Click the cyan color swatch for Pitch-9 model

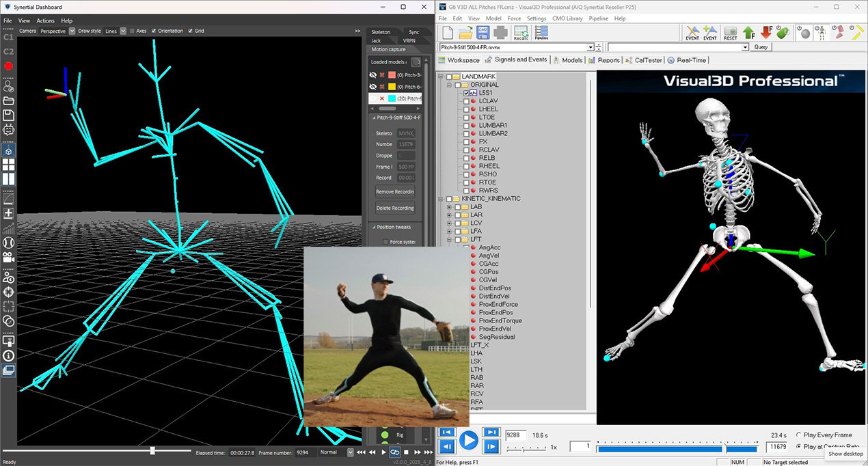392,98
